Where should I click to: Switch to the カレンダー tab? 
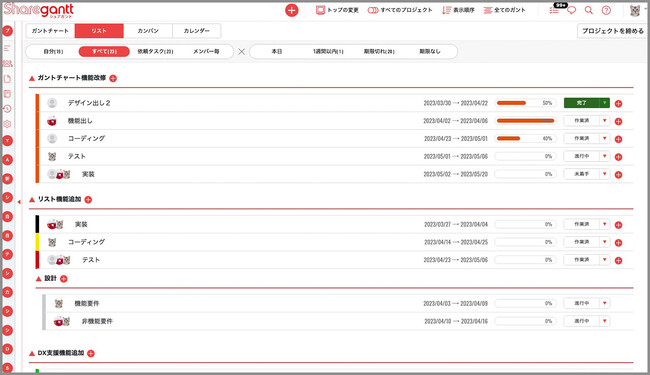[x=197, y=31]
